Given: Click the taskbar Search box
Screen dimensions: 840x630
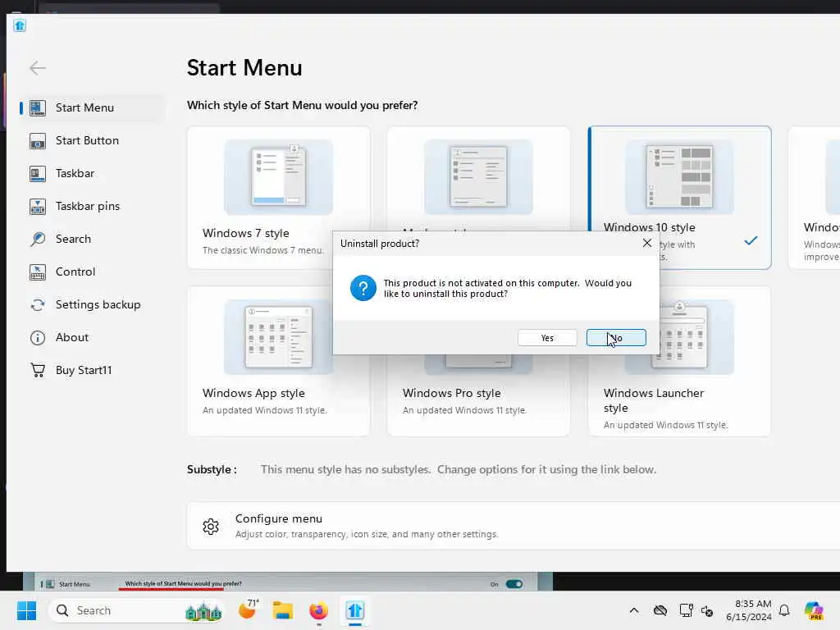Looking at the screenshot, I should coord(137,610).
